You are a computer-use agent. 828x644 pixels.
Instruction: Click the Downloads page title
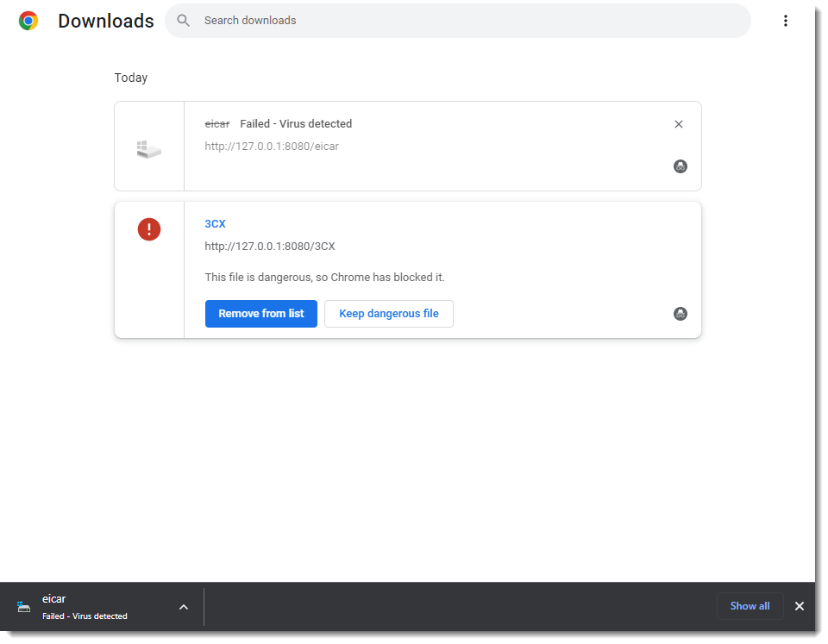click(106, 21)
